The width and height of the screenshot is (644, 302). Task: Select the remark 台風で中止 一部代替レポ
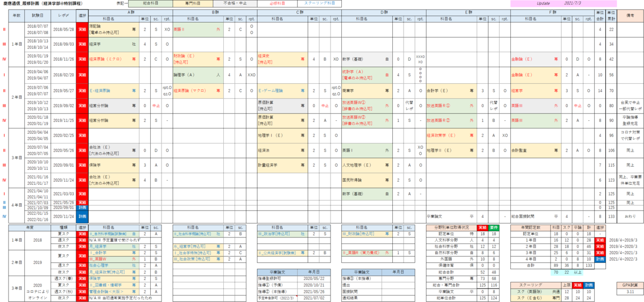coord(629,106)
